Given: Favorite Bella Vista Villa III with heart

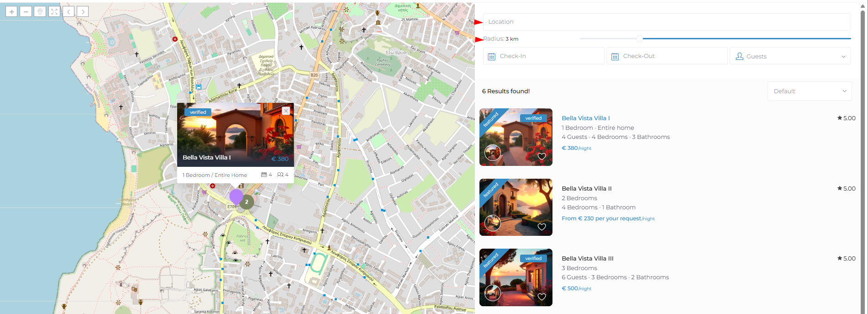Looking at the screenshot, I should click(x=542, y=297).
